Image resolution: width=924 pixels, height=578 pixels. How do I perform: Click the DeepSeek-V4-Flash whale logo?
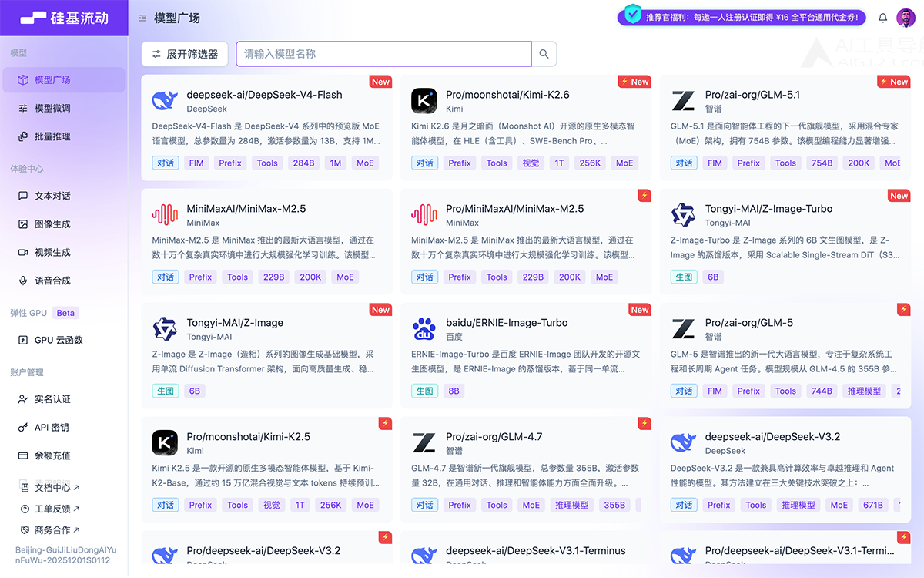(165, 101)
